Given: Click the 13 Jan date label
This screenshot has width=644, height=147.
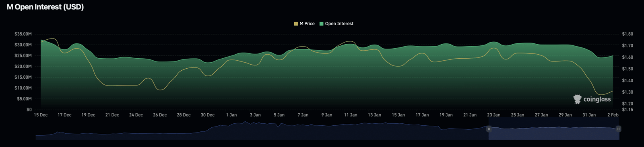Looking at the screenshot, I should pyautogui.click(x=374, y=115).
